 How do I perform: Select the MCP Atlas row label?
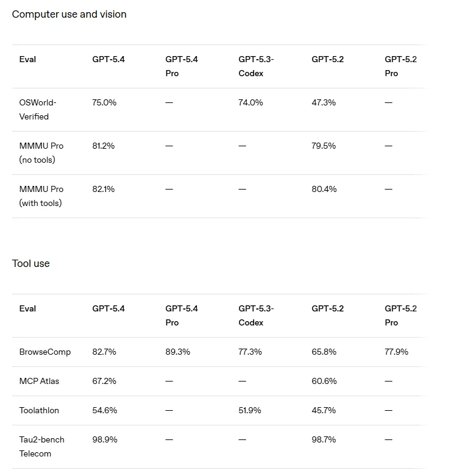click(x=39, y=381)
